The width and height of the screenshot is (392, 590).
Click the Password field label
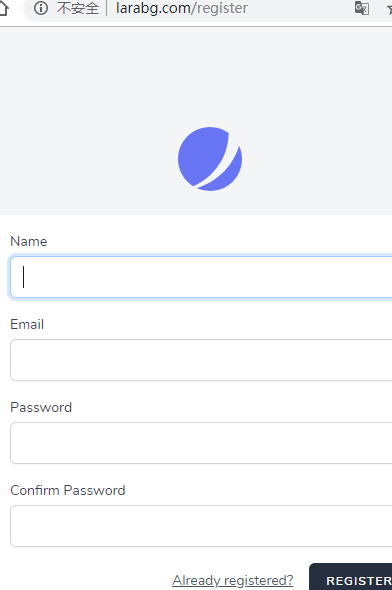tap(41, 407)
